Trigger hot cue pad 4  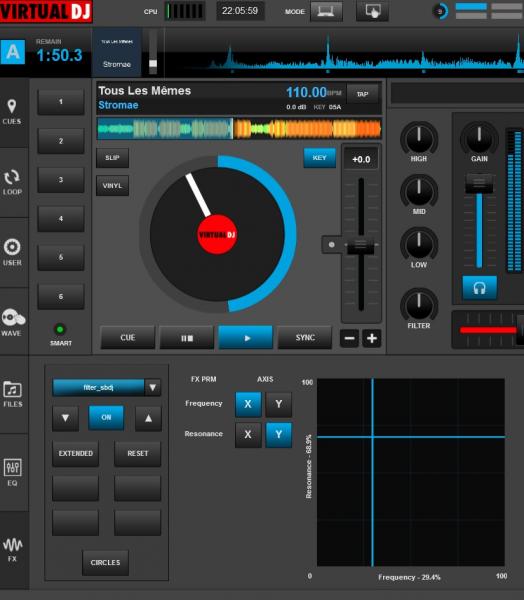(60, 218)
